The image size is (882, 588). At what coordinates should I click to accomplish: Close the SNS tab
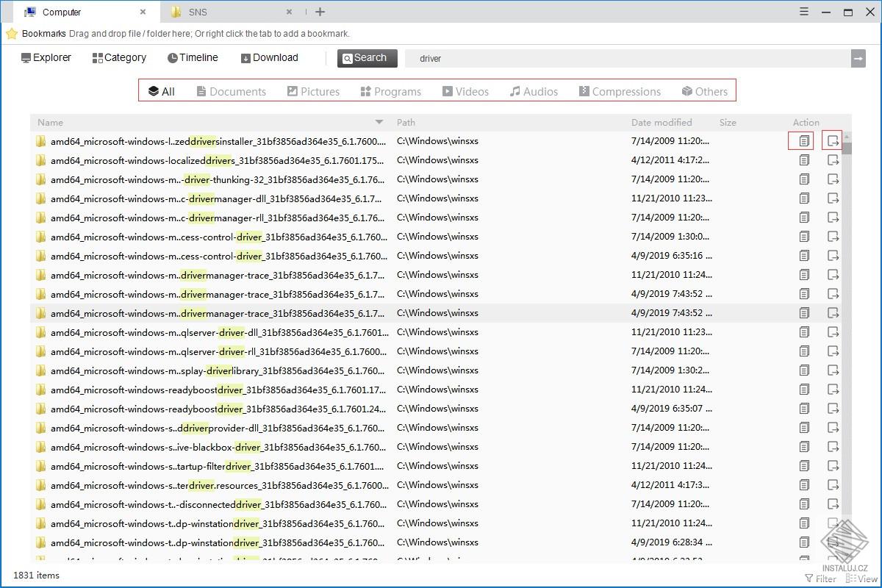point(290,12)
